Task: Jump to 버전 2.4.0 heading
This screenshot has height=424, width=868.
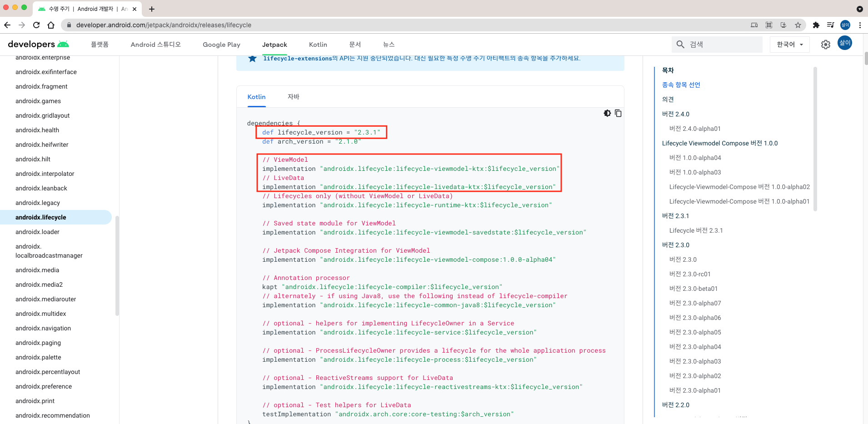Action: 675,114
